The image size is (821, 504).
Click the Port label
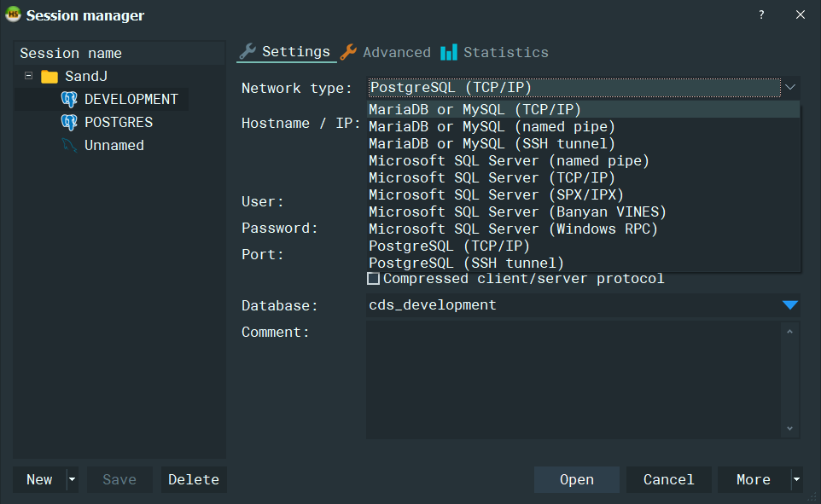pyautogui.click(x=262, y=254)
